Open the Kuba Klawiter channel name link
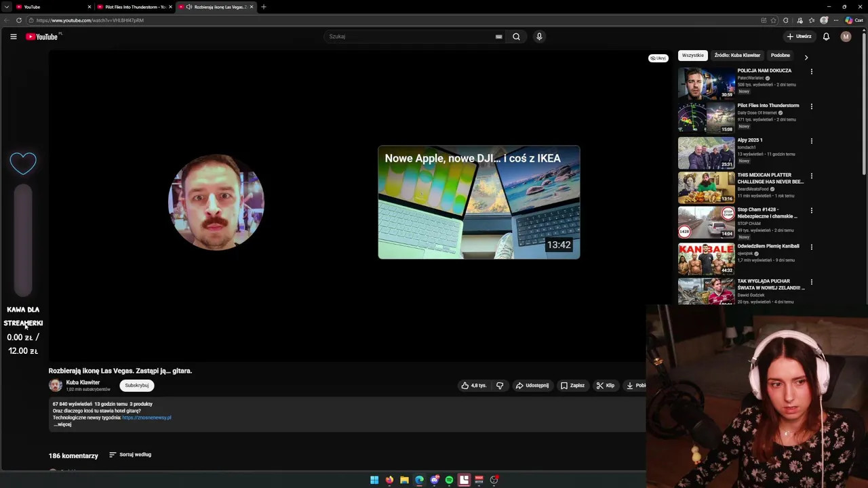This screenshot has height=488, width=868. (x=83, y=382)
